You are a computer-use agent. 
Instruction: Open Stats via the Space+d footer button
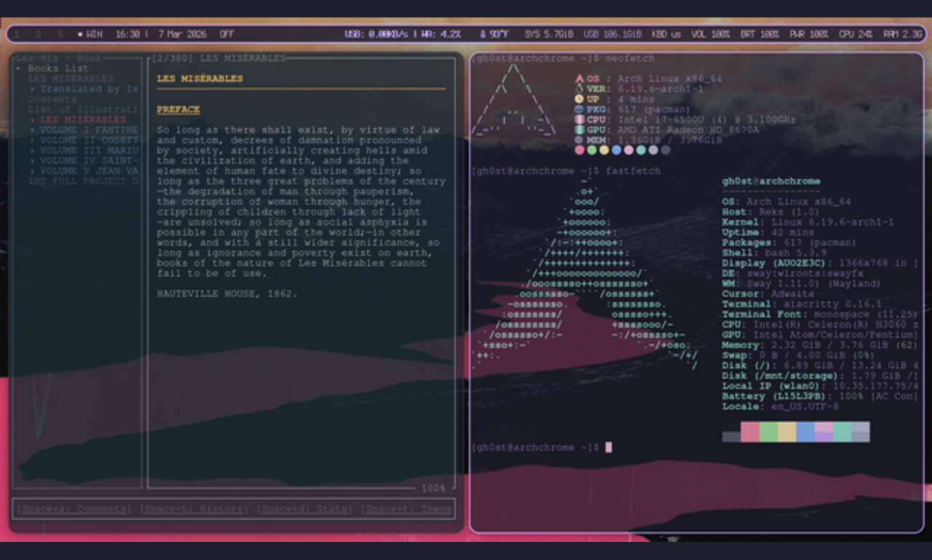(304, 508)
